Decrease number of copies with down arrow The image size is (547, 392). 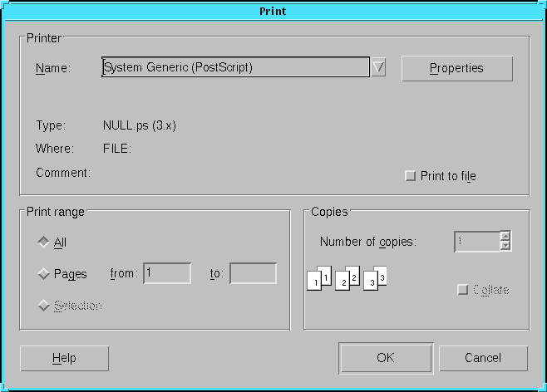[x=505, y=246]
